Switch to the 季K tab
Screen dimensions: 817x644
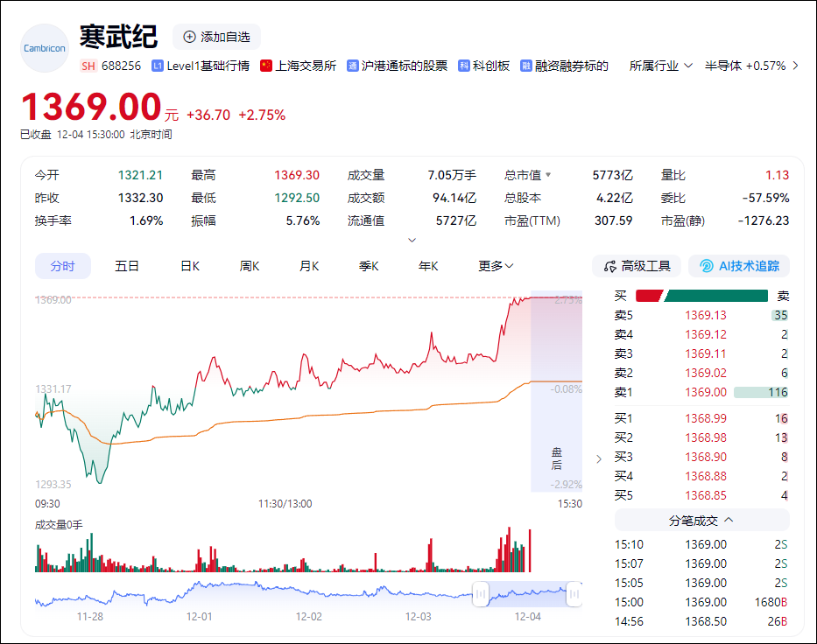click(369, 266)
